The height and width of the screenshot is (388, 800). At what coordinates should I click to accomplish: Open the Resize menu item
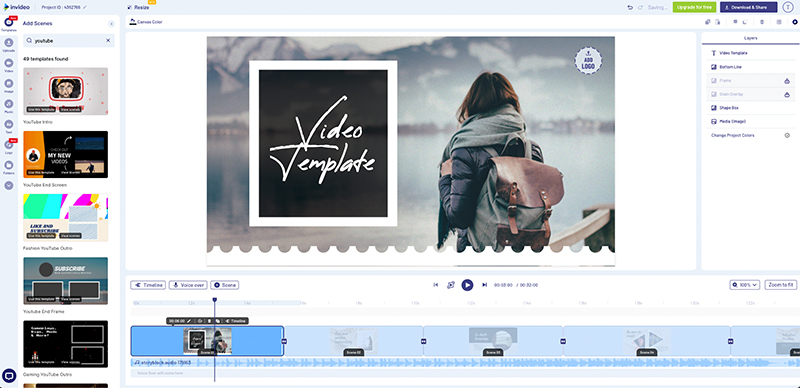pos(138,8)
